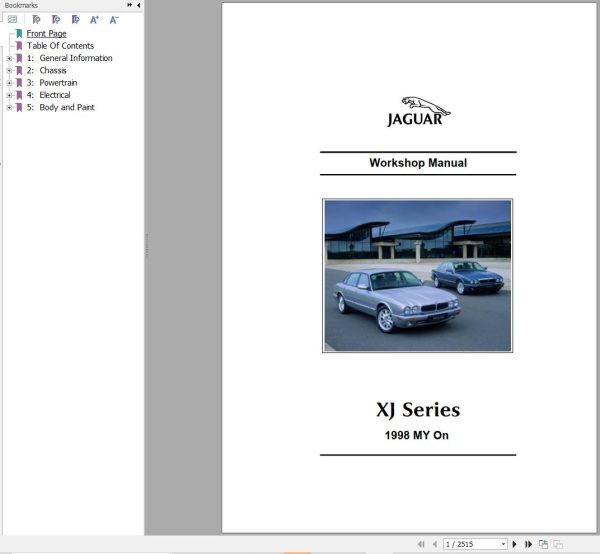Decrease bookmark font size with A- icon
The image size is (600, 554).
coord(114,20)
